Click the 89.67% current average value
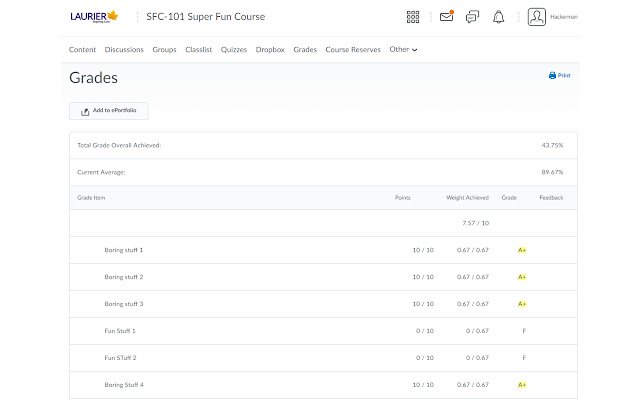640x400 pixels. click(552, 172)
